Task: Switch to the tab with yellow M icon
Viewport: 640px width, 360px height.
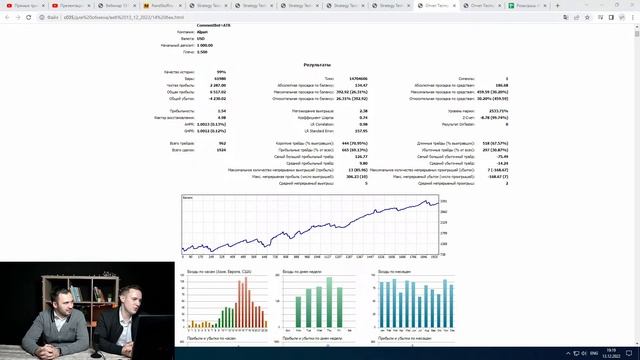Action: pos(162,6)
